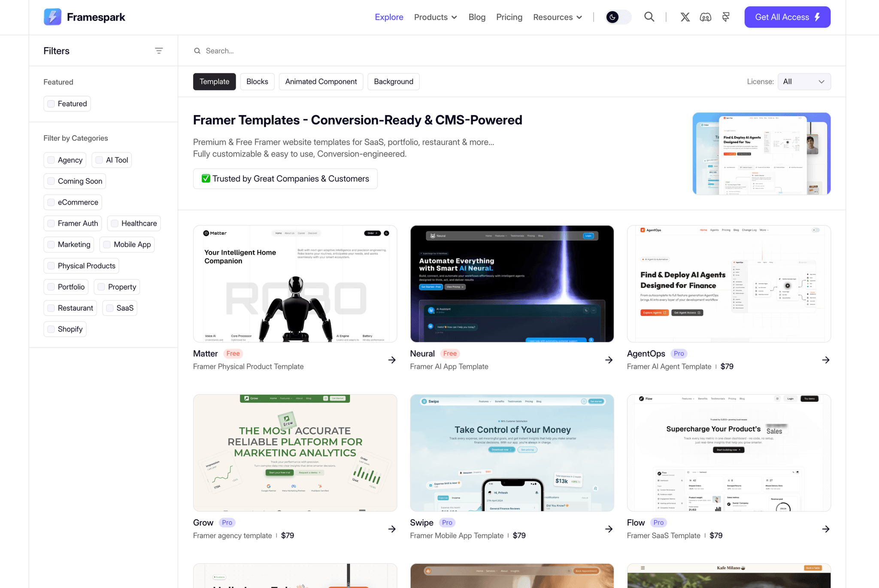The height and width of the screenshot is (588, 879).
Task: Check the Featured filter checkbox
Action: coord(51,104)
